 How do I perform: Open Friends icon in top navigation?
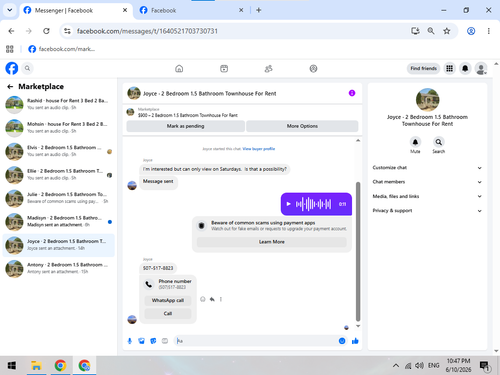(x=269, y=69)
